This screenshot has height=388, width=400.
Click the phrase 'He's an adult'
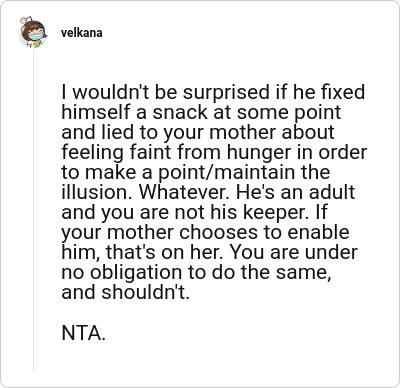[x=296, y=192]
